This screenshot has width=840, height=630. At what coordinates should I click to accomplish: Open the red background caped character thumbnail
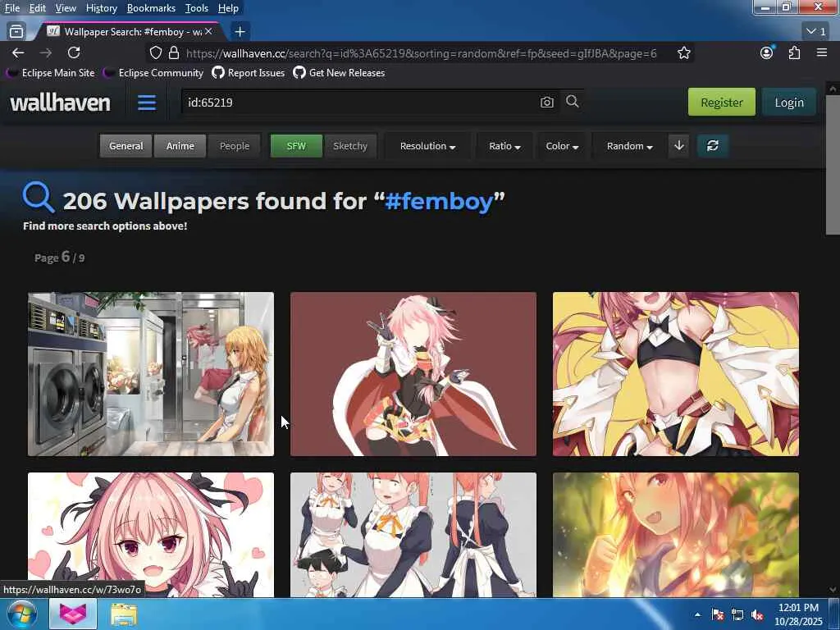(413, 374)
